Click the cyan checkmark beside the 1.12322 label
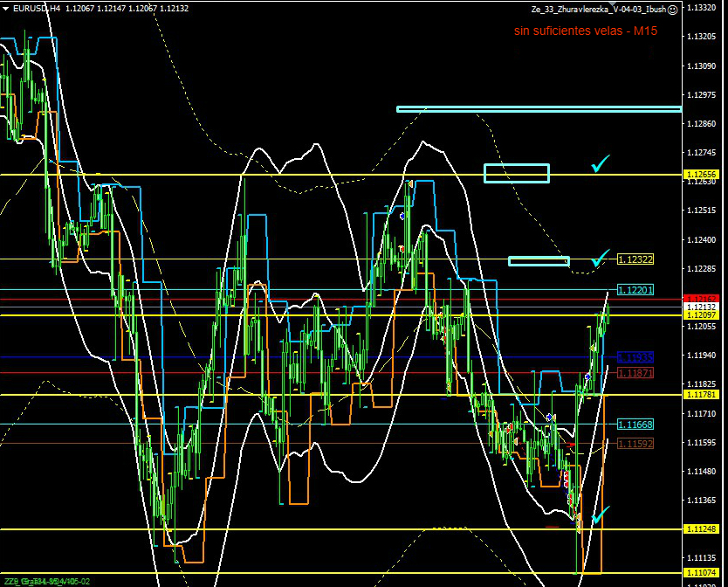The image size is (728, 587). 599,258
